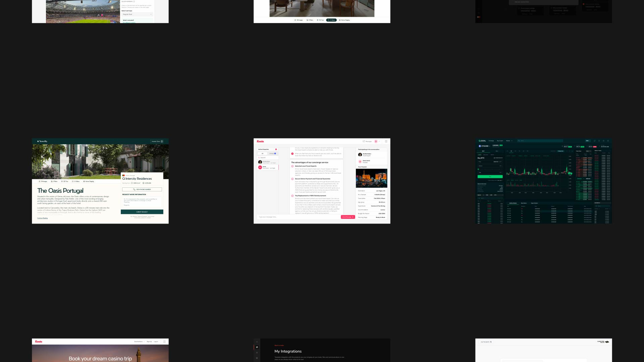Click the Investor Zone button

point(157,141)
